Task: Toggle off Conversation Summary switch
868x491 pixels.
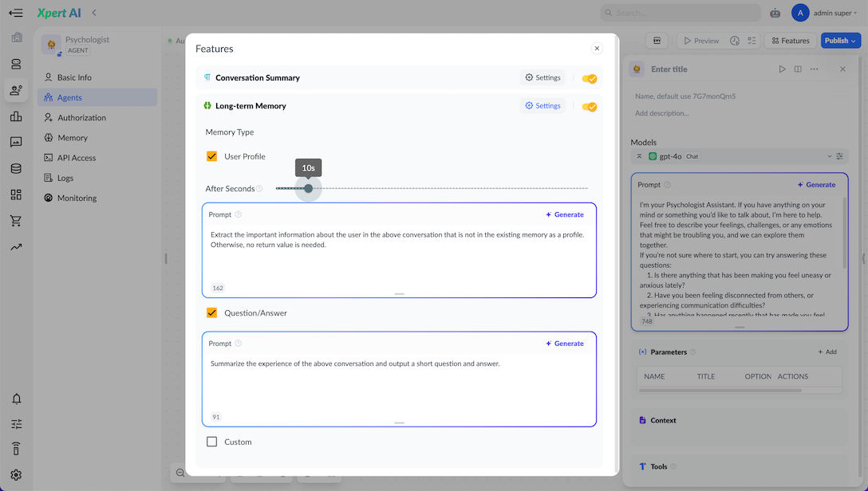Action: [x=589, y=78]
